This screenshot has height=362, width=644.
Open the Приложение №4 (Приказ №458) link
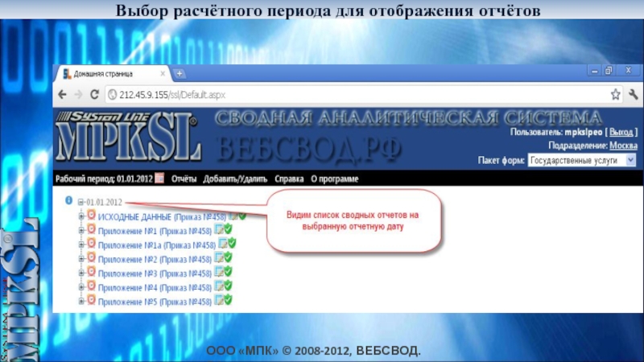pyautogui.click(x=155, y=288)
